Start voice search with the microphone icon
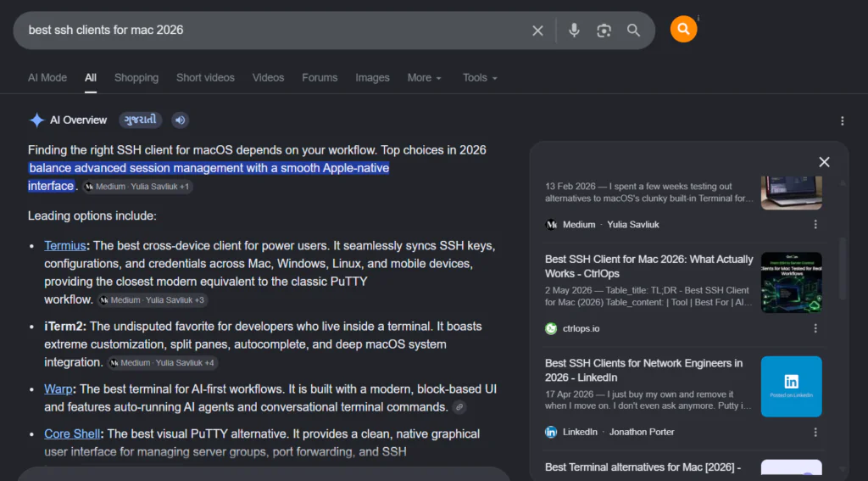 (x=574, y=31)
